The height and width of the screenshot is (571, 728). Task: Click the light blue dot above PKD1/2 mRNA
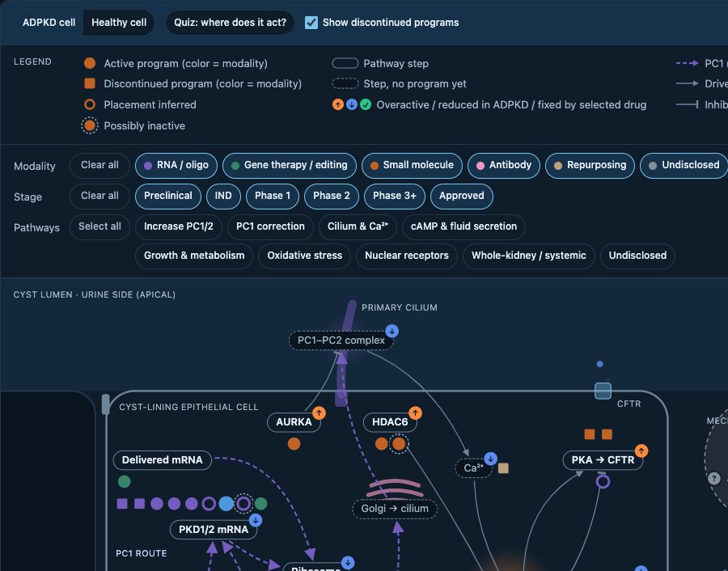click(x=226, y=504)
